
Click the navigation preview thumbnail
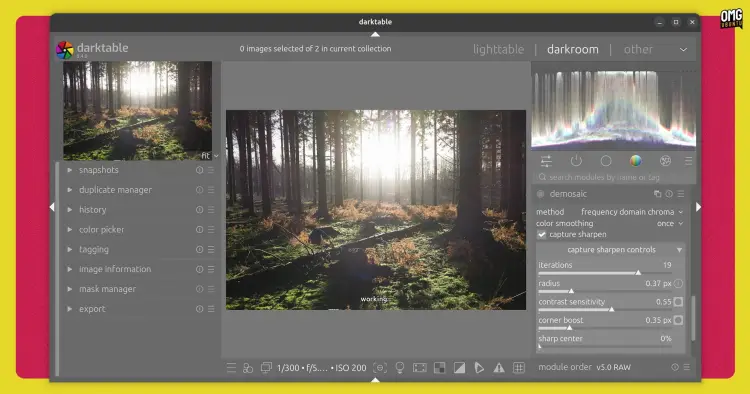[138, 110]
